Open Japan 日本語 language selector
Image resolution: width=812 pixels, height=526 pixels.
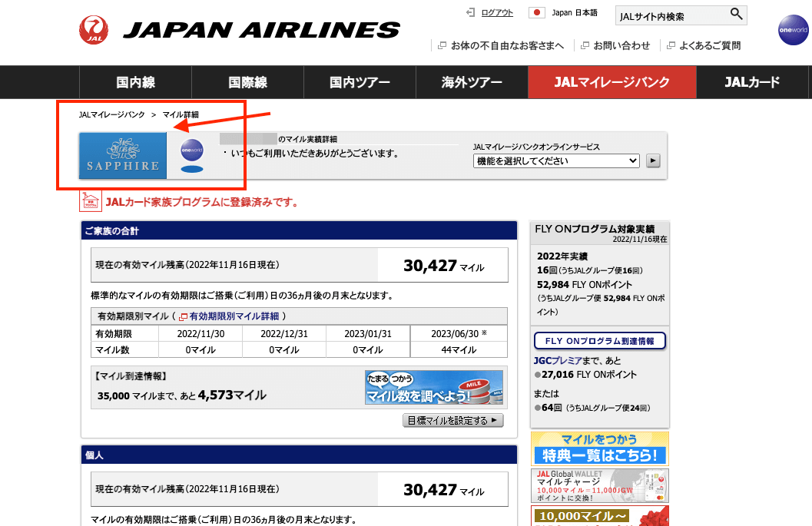tap(575, 12)
